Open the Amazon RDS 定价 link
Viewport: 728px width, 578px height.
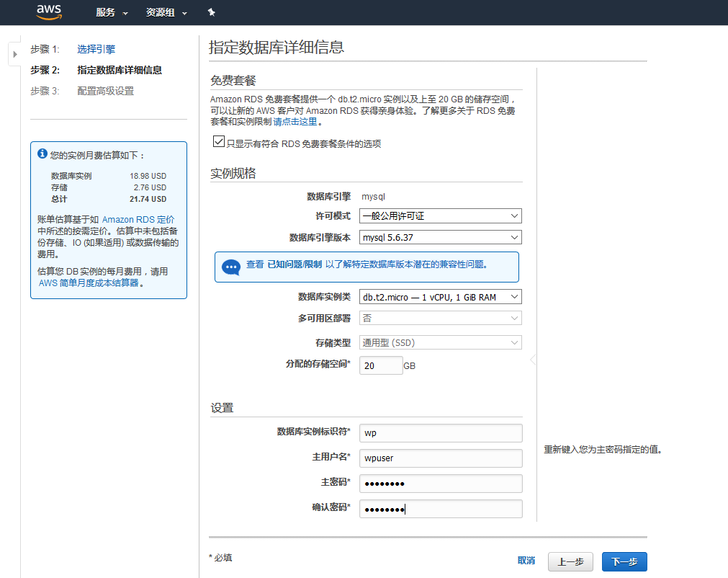click(138, 219)
